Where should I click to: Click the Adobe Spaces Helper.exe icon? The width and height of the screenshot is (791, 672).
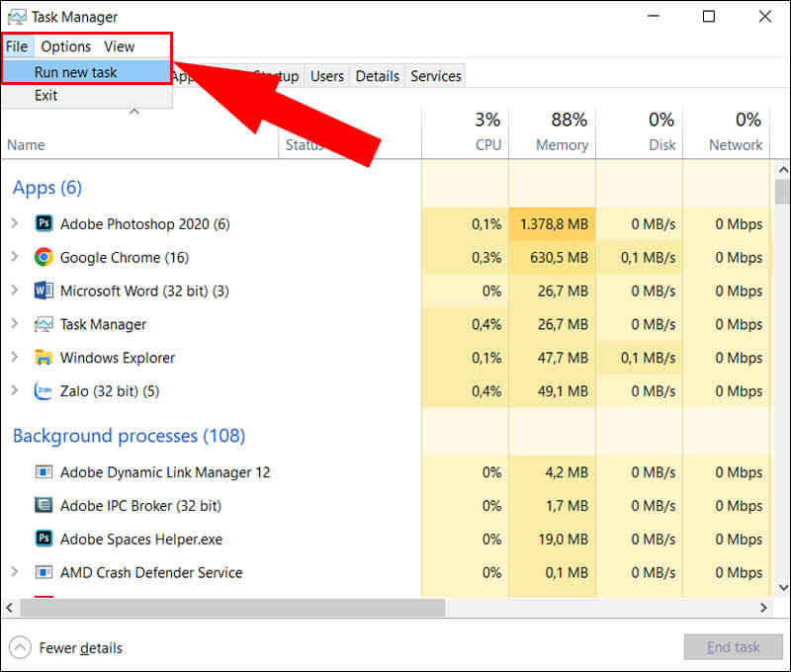click(44, 539)
